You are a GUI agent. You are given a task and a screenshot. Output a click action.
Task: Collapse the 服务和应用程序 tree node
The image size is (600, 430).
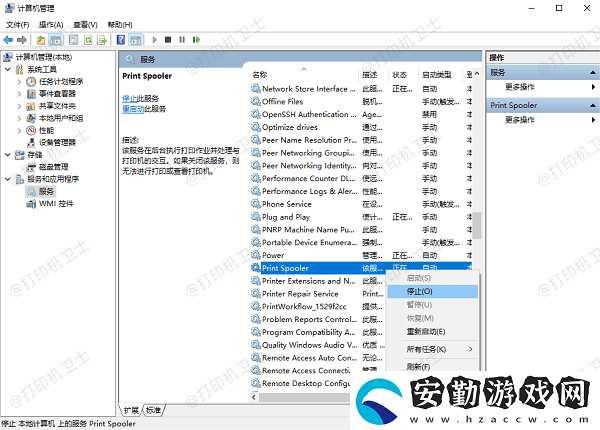(x=8, y=179)
